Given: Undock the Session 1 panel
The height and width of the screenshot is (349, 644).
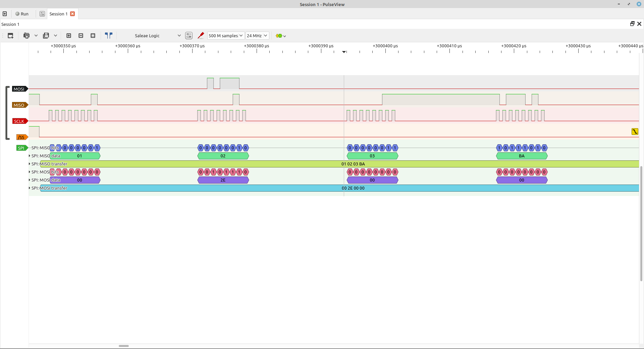Looking at the screenshot, I should [632, 24].
